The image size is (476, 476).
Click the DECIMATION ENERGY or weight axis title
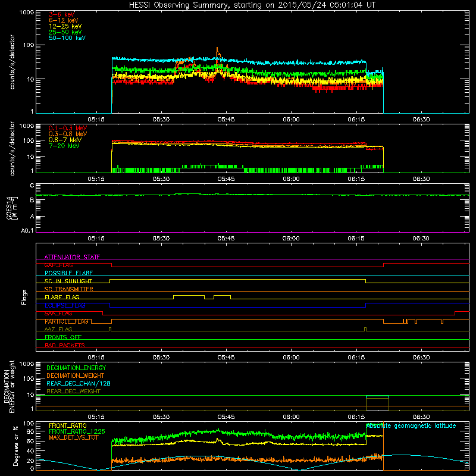pos(9,387)
